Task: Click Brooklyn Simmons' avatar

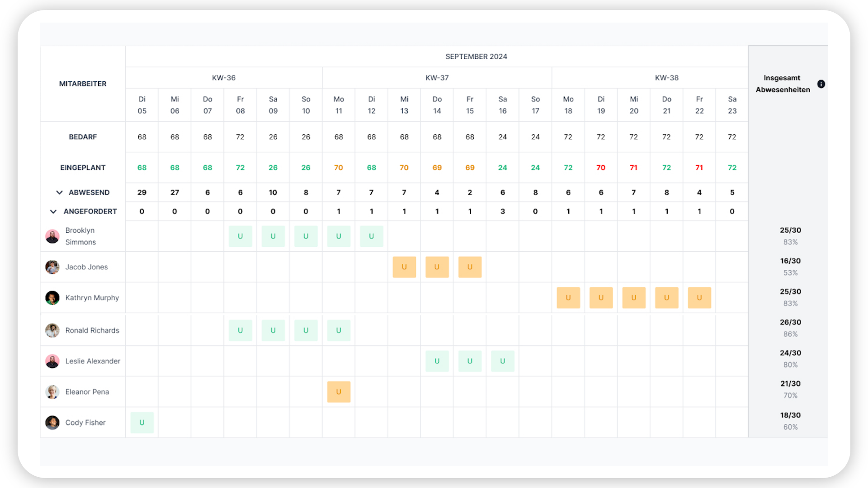Action: pyautogui.click(x=52, y=236)
